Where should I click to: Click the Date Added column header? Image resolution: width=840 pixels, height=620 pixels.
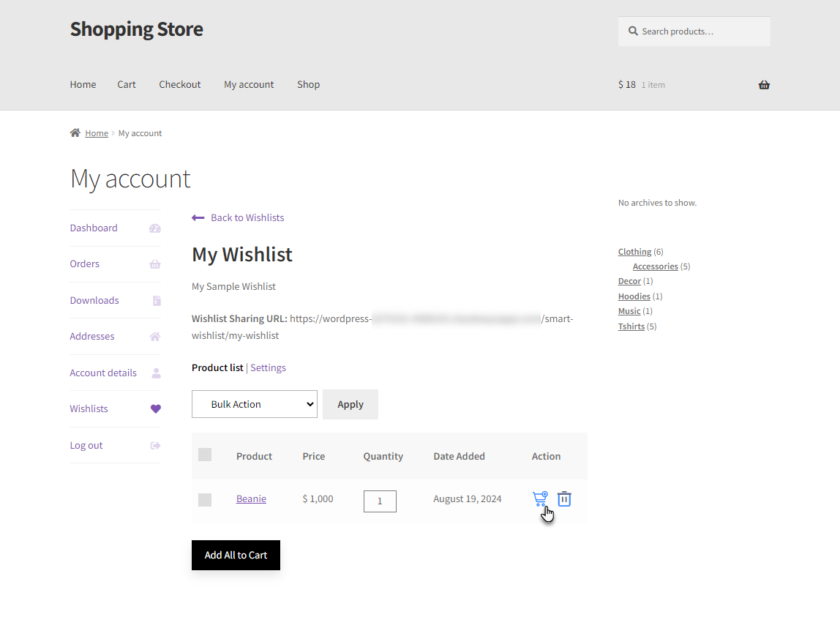(x=459, y=456)
